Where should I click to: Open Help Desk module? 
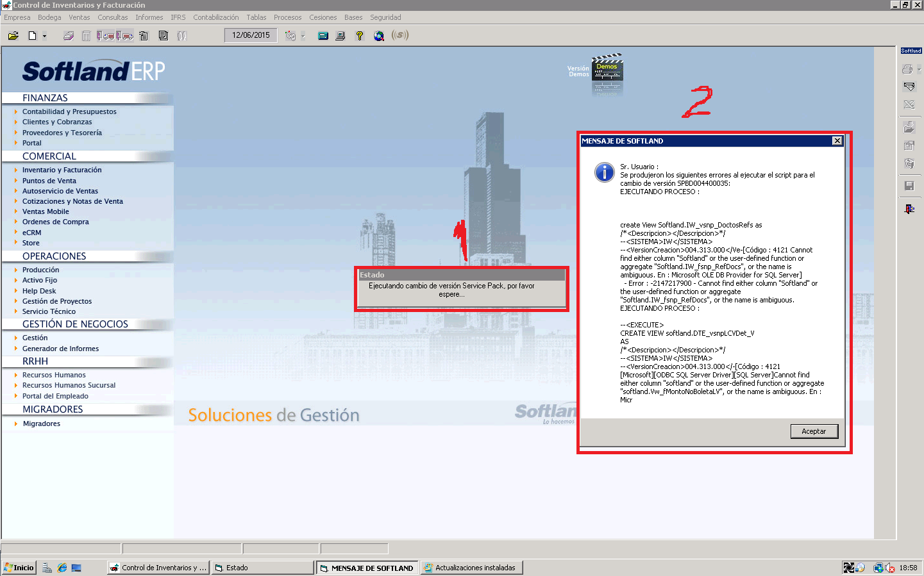click(x=39, y=291)
